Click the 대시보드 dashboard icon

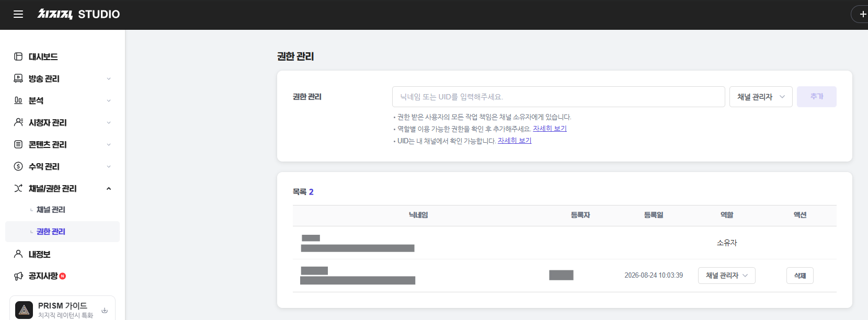(18, 56)
